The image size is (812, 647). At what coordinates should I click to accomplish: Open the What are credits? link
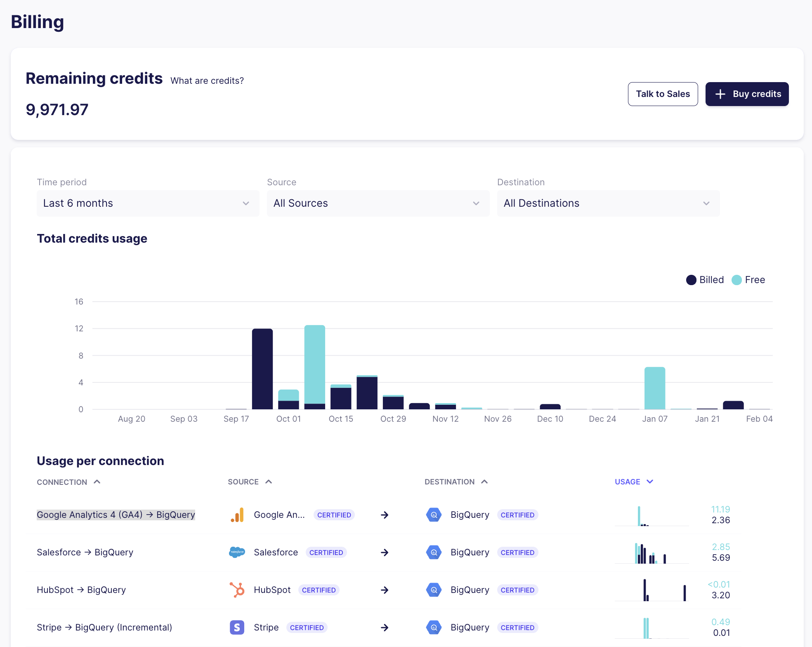tap(206, 80)
